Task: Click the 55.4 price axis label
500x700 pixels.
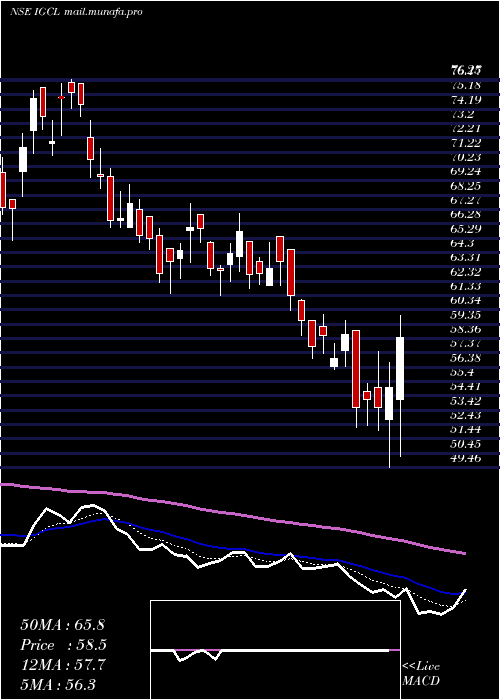Action: pos(462,372)
